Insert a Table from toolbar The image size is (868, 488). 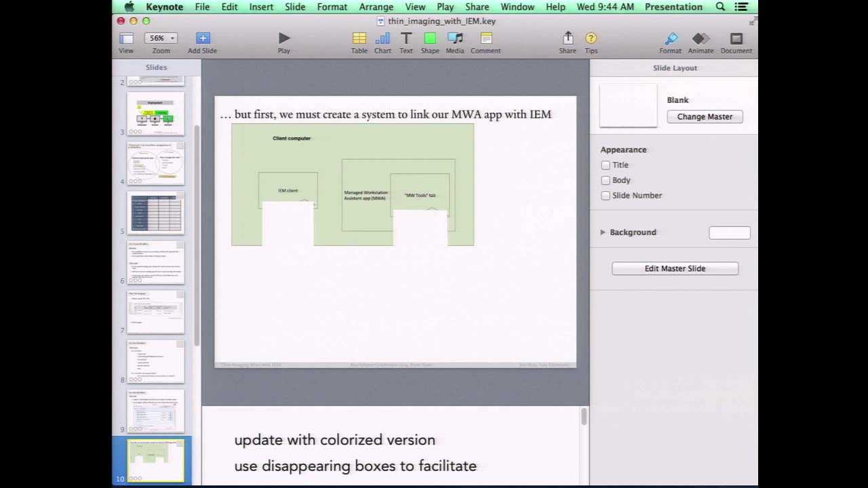[x=359, y=39]
